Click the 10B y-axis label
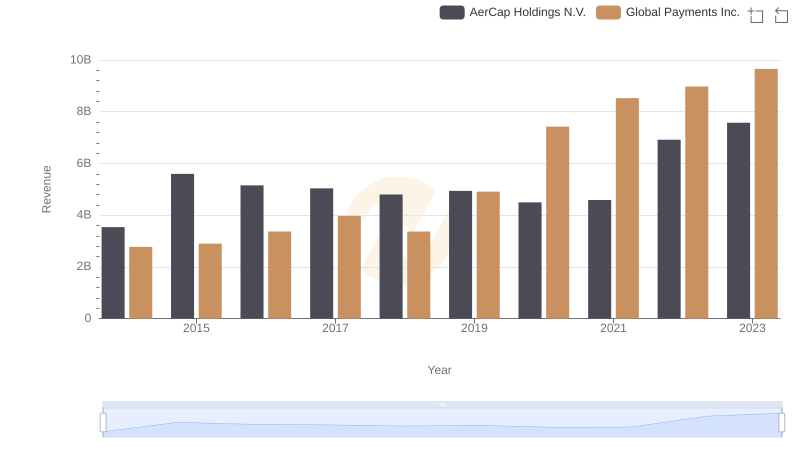This screenshot has width=800, height=461. point(81,60)
